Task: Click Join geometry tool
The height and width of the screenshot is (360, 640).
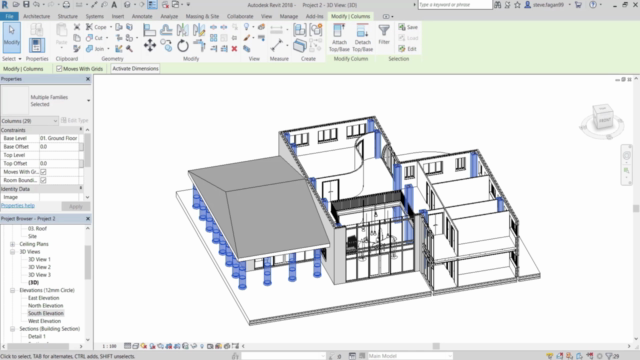Action: point(95,49)
